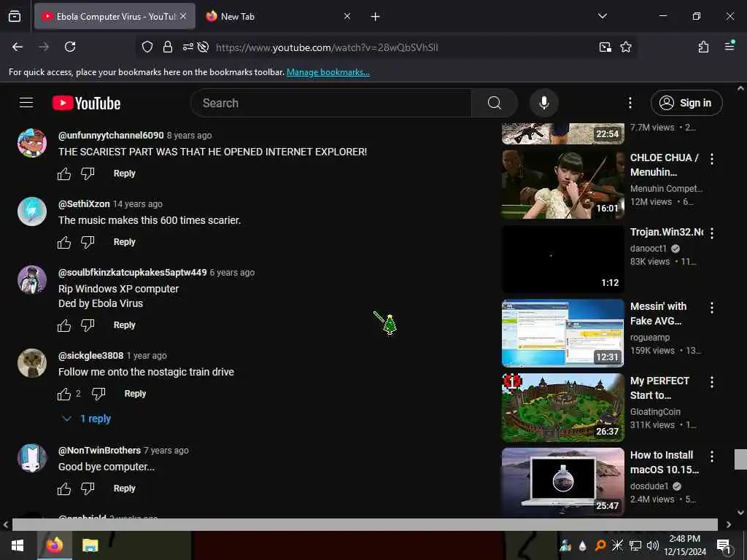
Task: Reply to @SethiXzon's comment
Action: pos(124,242)
